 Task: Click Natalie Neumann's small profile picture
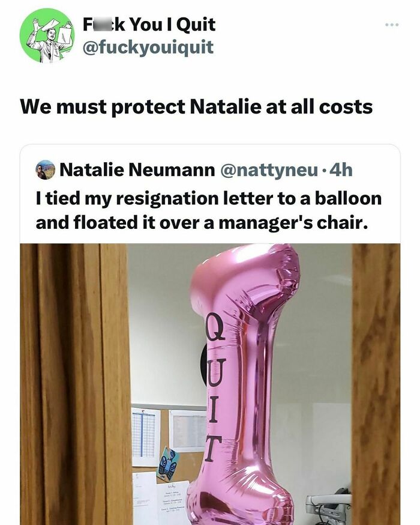[x=45, y=170]
